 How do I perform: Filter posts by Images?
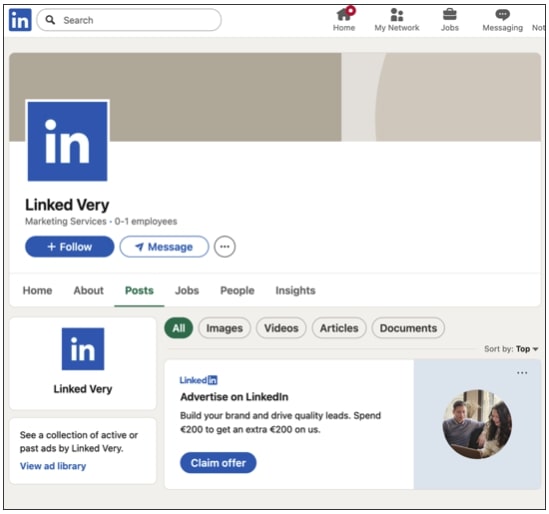[224, 328]
